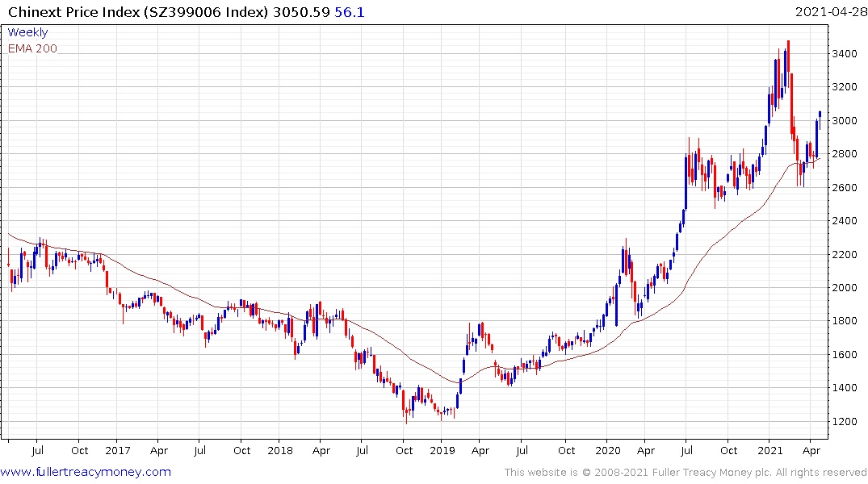
Task: Click the 2017 year axis label
Action: click(117, 450)
